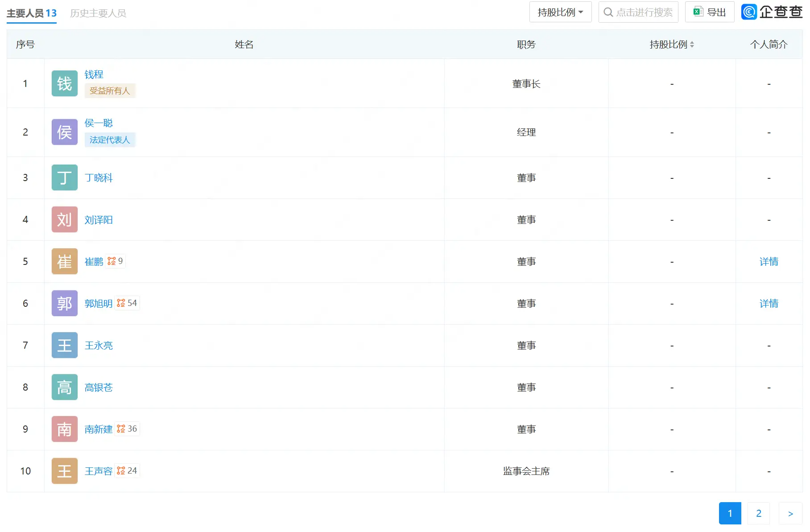Click the 法定代表人 tag under 侯一聪

(110, 140)
